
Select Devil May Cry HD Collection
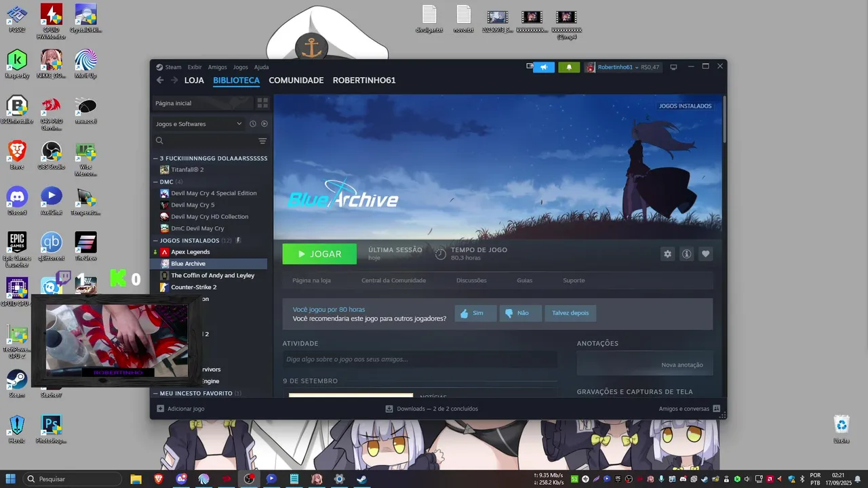(210, 217)
